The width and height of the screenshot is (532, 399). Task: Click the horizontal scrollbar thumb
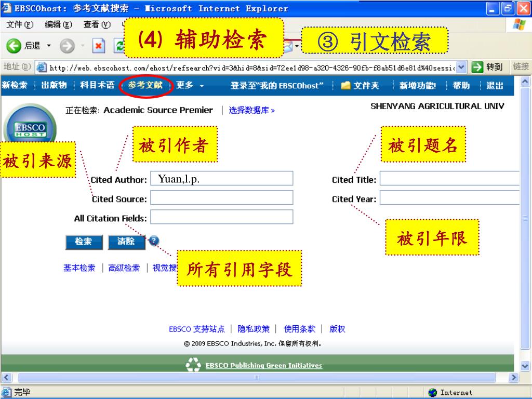[x=257, y=377]
